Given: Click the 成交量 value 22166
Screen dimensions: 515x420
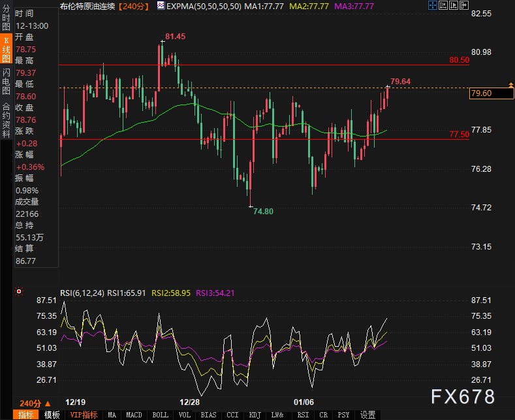Looking at the screenshot, I should [x=27, y=214].
